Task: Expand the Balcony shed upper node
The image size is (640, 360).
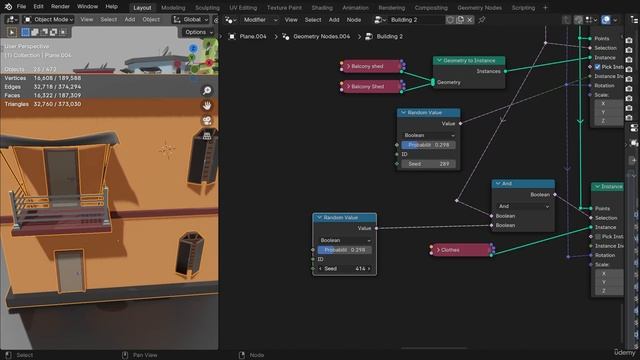Action: click(x=348, y=66)
